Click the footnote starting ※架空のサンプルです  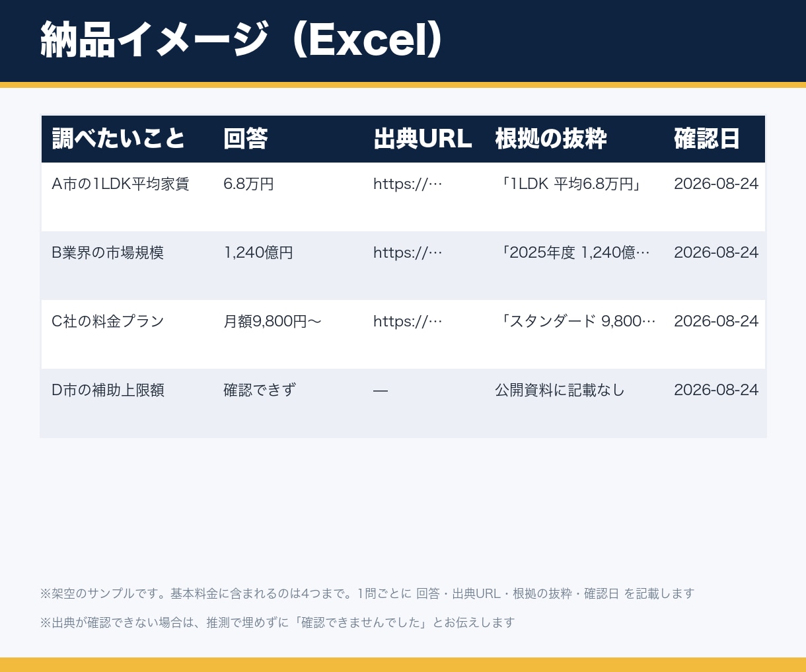point(367,593)
